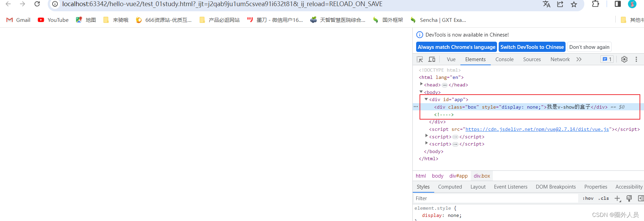This screenshot has width=644, height=221.
Task: Switch to DOM Breakpoints pane tab
Action: [556, 187]
